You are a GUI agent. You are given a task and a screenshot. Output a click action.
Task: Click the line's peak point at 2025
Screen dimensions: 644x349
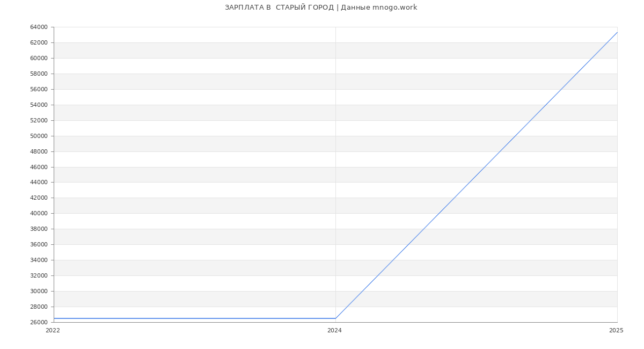[617, 32]
